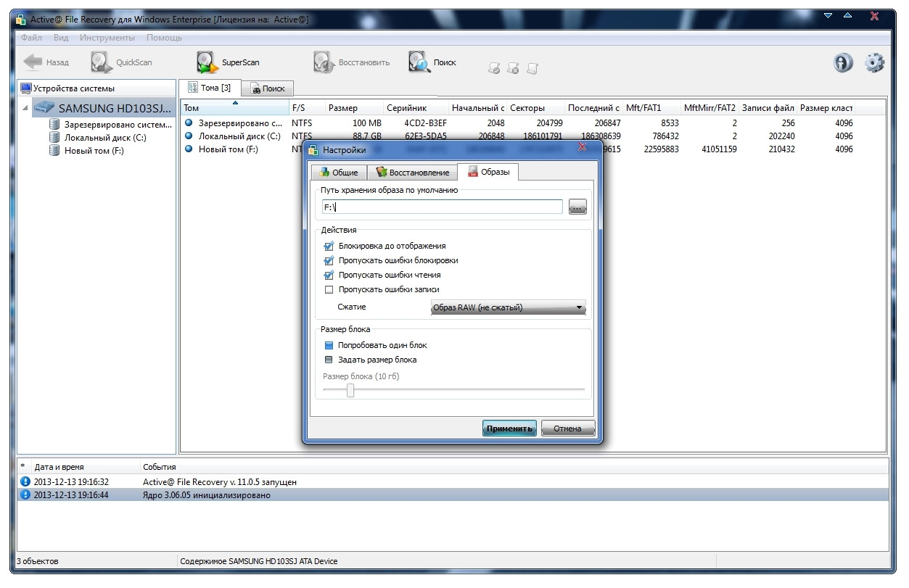Adjust the Размер блока slider handle
Viewport: 909px width, 588px height.
(350, 390)
